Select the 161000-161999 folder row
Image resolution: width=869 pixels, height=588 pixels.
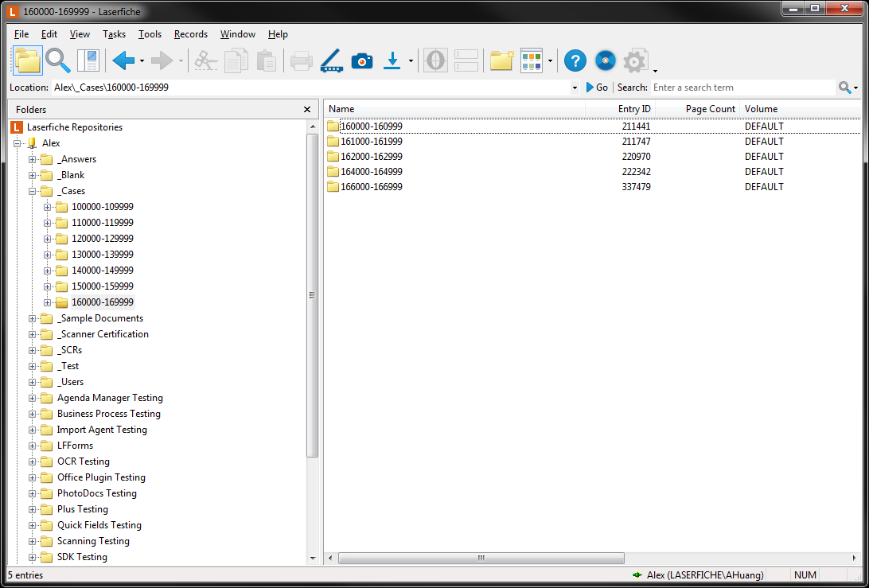[593, 142]
